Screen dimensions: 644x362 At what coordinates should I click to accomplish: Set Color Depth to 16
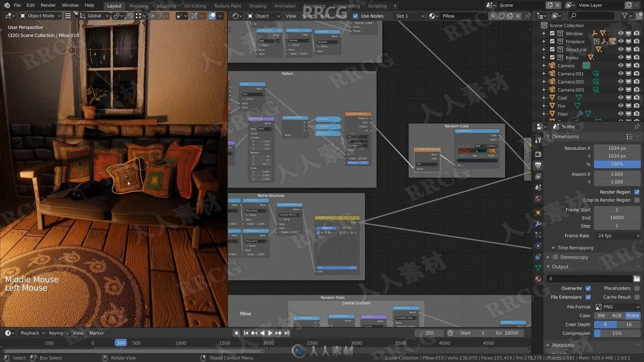click(629, 324)
